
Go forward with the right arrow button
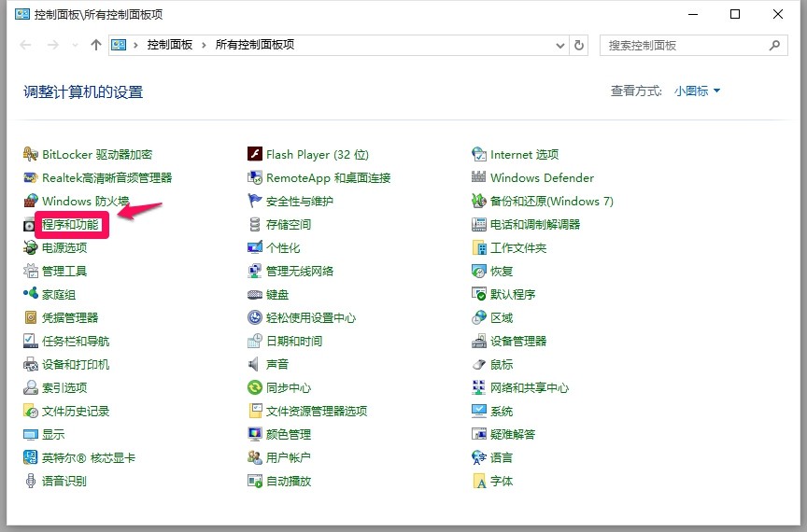(x=52, y=46)
